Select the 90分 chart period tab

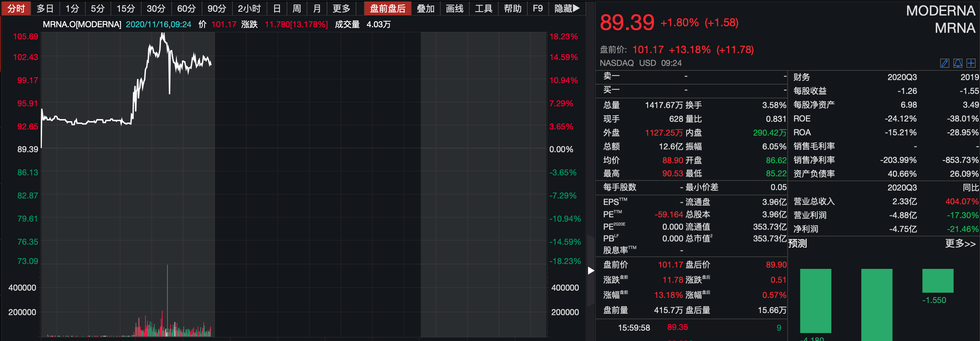[x=217, y=8]
